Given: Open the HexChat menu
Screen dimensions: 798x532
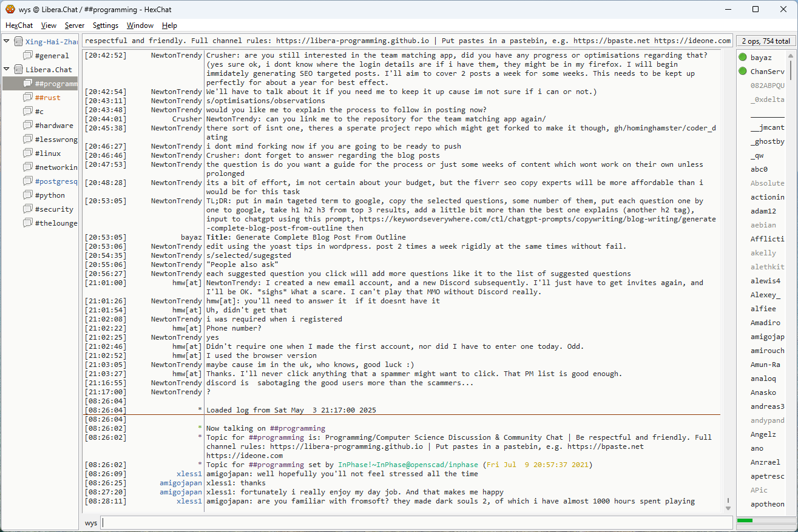Looking at the screenshot, I should (19, 25).
